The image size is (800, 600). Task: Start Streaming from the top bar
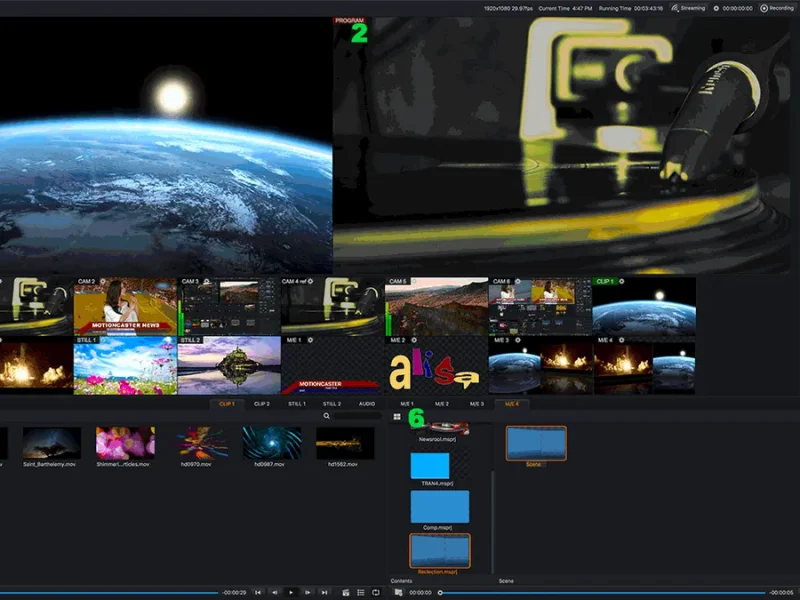click(x=688, y=8)
